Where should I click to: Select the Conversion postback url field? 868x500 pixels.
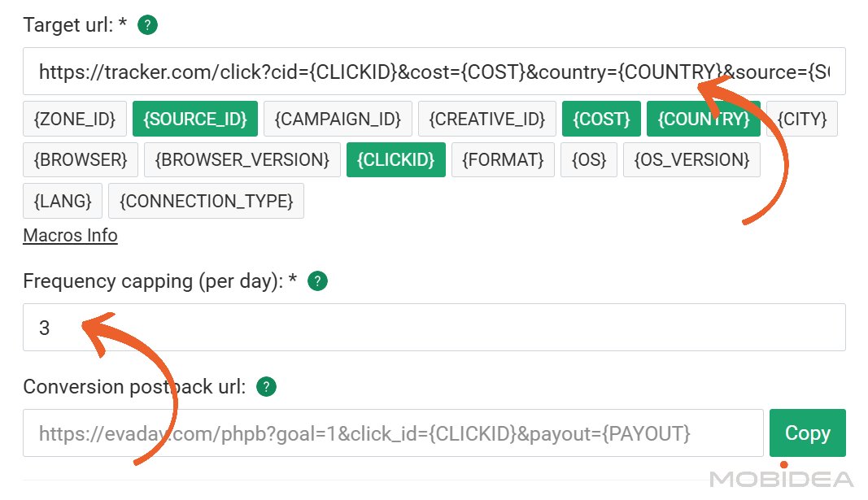(393, 433)
